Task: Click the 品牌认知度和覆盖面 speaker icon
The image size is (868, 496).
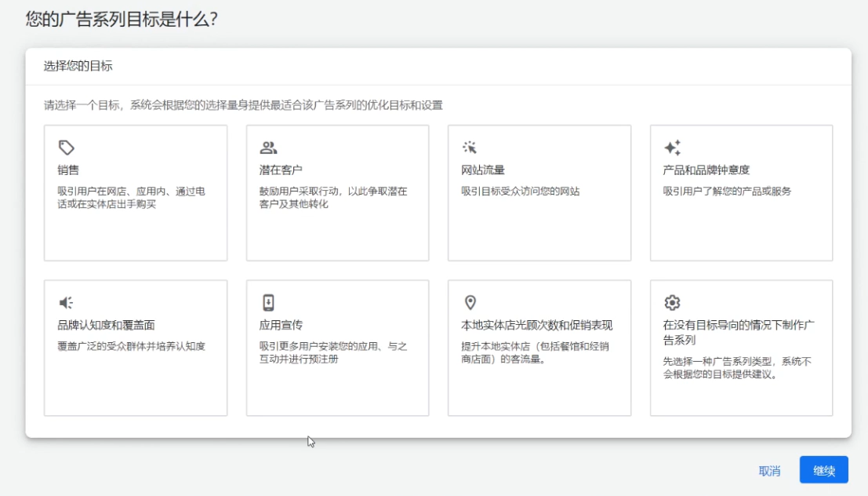Action: tap(67, 302)
